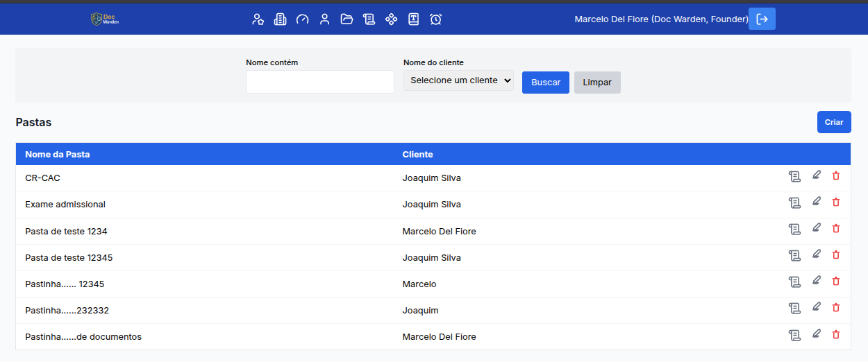
Task: Click the logout arrow button
Action: [x=762, y=19]
